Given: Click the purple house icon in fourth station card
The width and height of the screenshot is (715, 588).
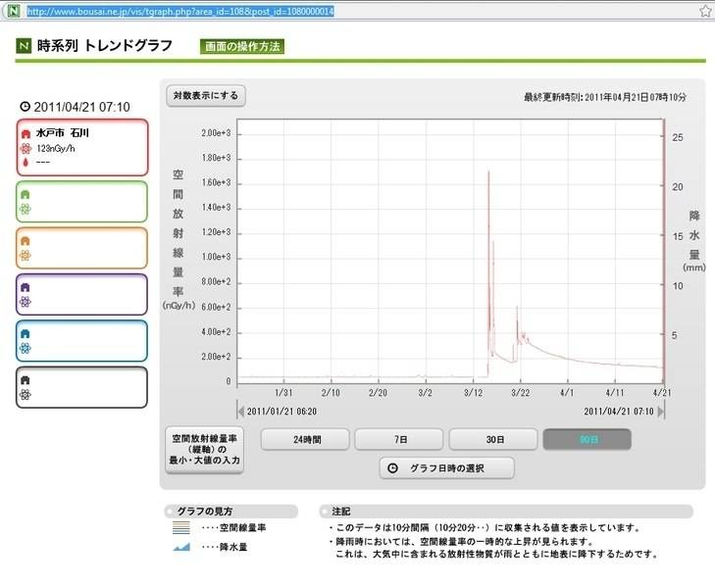Looking at the screenshot, I should point(26,287).
